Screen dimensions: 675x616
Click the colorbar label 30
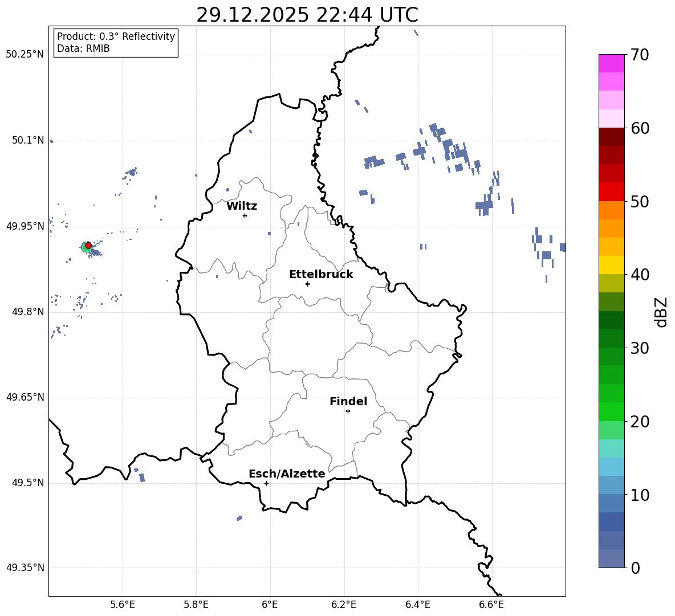click(x=640, y=348)
